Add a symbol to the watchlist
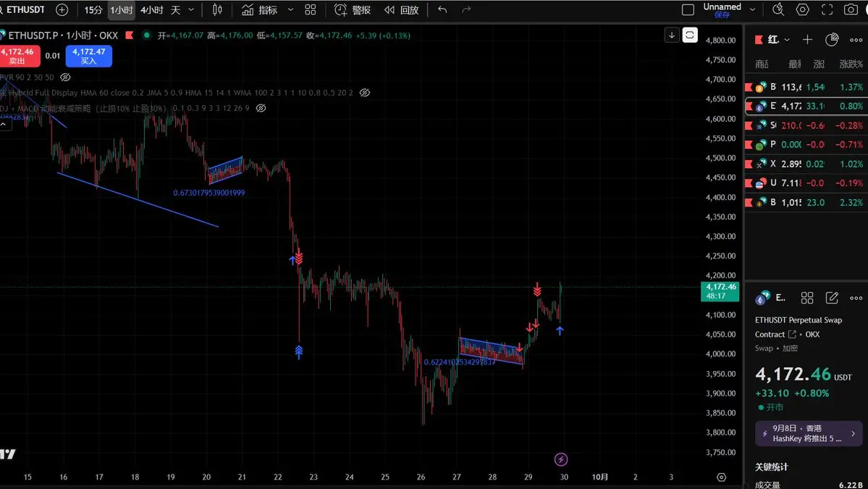The height and width of the screenshot is (489, 868). (x=807, y=40)
